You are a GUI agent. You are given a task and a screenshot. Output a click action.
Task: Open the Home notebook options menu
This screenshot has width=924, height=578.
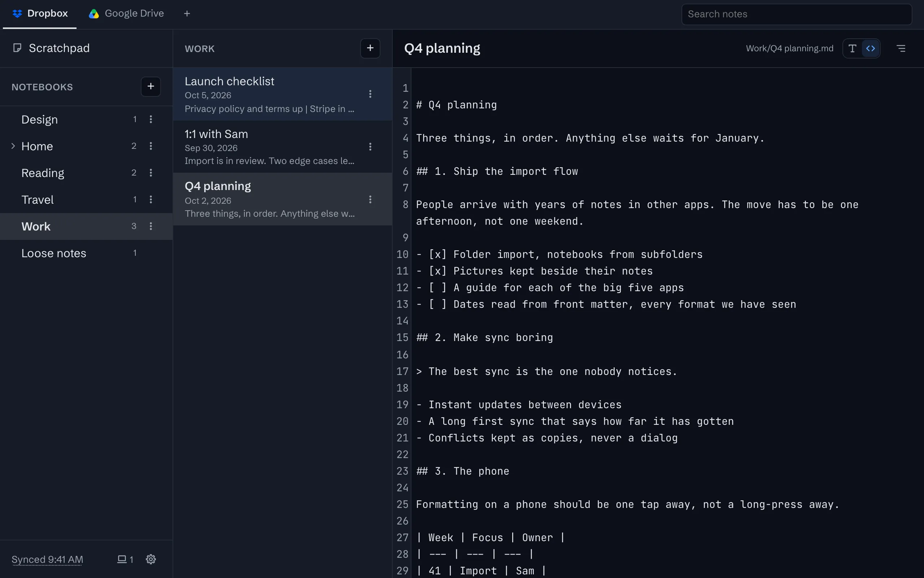click(151, 146)
